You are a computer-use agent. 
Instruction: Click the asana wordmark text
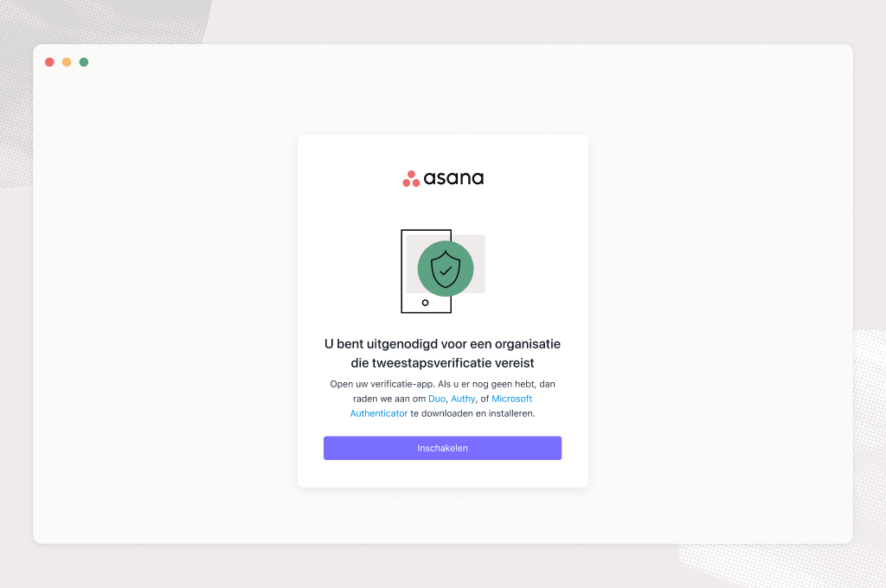[x=453, y=178]
